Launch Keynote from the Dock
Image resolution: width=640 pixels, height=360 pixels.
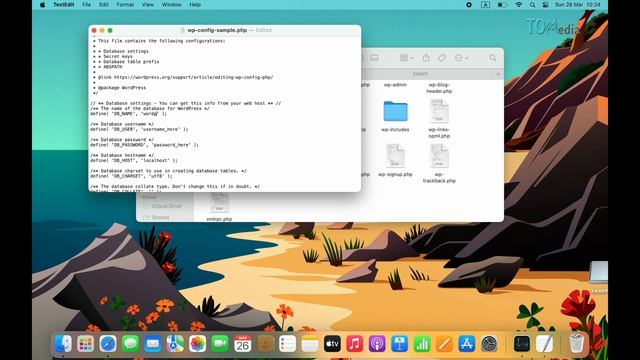pyautogui.click(x=400, y=344)
